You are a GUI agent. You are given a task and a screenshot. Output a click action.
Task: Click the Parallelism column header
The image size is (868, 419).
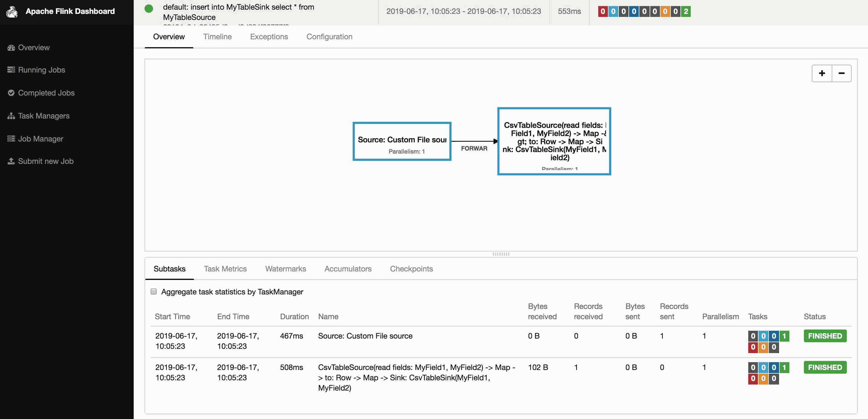(x=720, y=317)
